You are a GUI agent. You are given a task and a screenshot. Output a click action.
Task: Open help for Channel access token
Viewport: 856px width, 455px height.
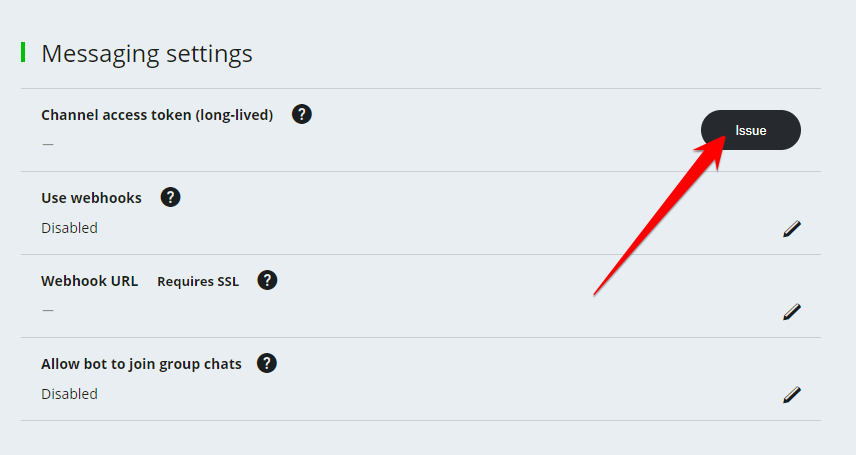[x=302, y=114]
